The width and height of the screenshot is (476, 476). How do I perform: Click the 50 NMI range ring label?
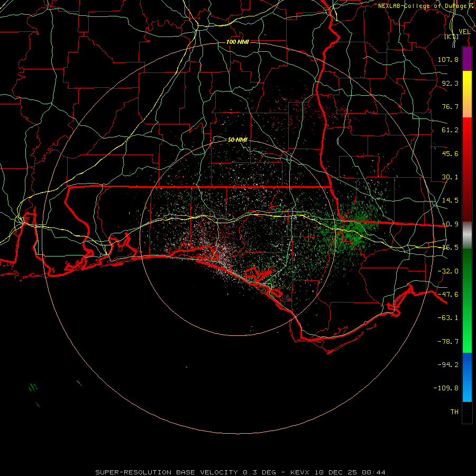click(x=237, y=140)
